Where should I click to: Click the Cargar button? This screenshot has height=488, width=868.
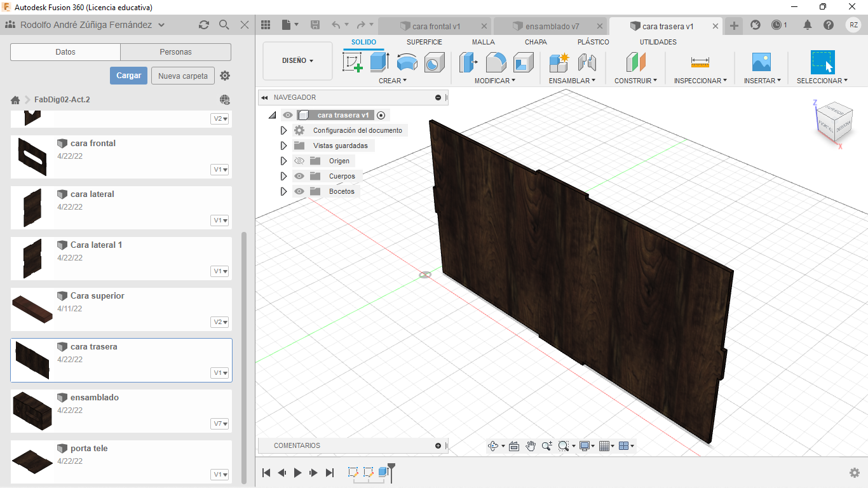point(128,76)
